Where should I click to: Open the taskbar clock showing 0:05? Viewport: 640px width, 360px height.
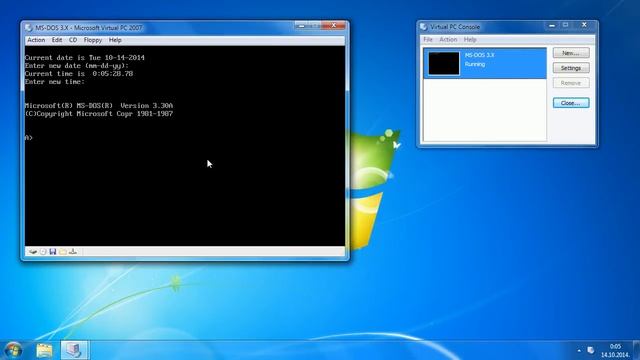(615, 351)
